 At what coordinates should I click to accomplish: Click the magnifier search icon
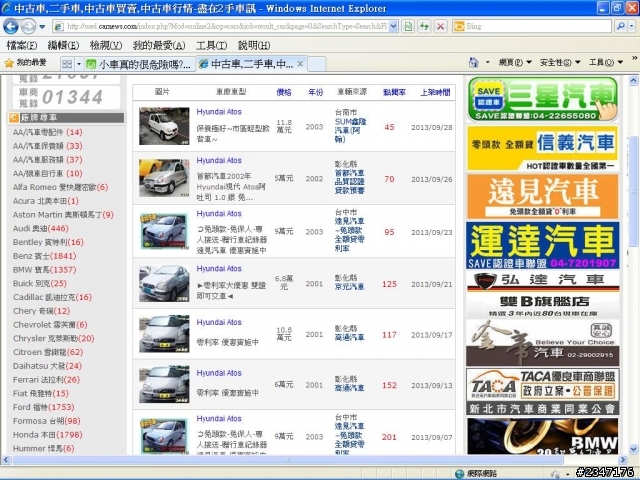tap(621, 27)
